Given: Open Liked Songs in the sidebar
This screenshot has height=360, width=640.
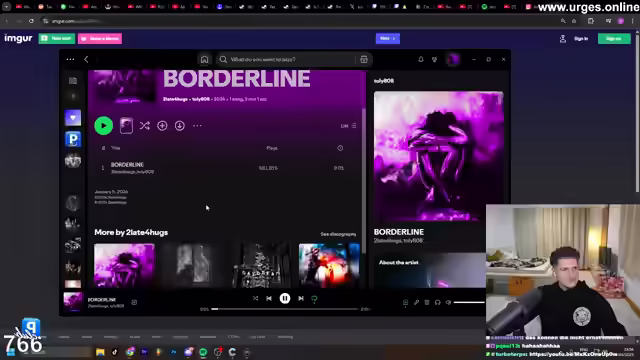Looking at the screenshot, I should click(73, 118).
